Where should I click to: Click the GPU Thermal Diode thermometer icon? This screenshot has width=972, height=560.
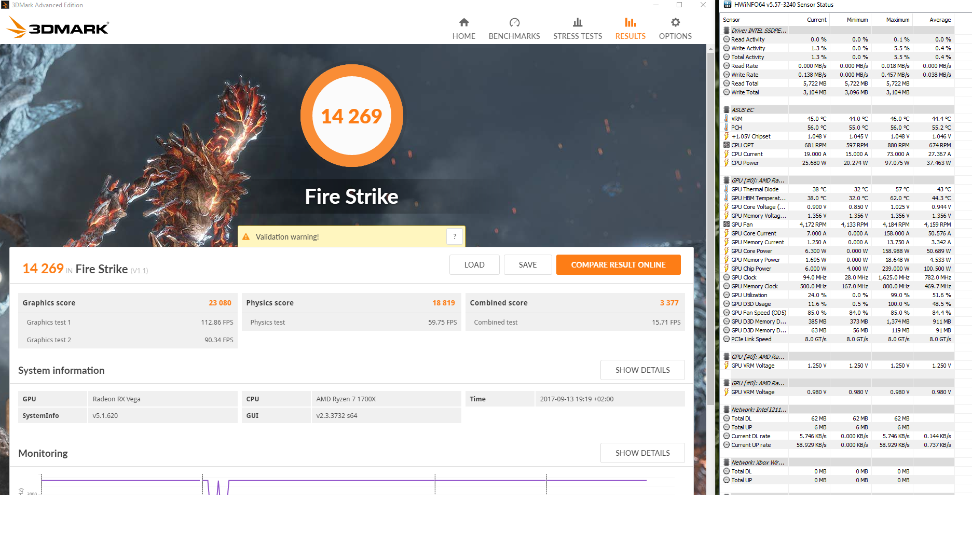[x=727, y=189]
